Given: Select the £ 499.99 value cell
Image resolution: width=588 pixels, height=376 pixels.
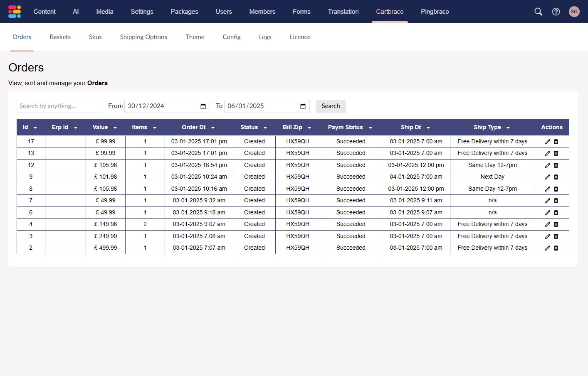Looking at the screenshot, I should tap(106, 248).
